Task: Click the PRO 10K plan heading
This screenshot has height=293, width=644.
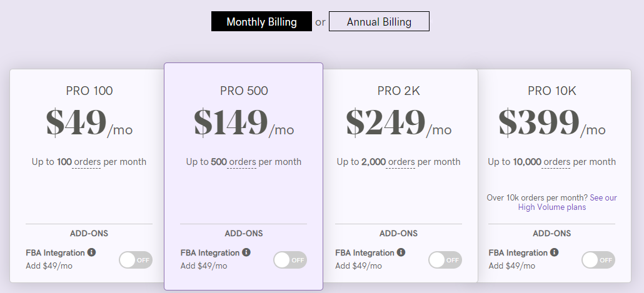Action: 552,91
